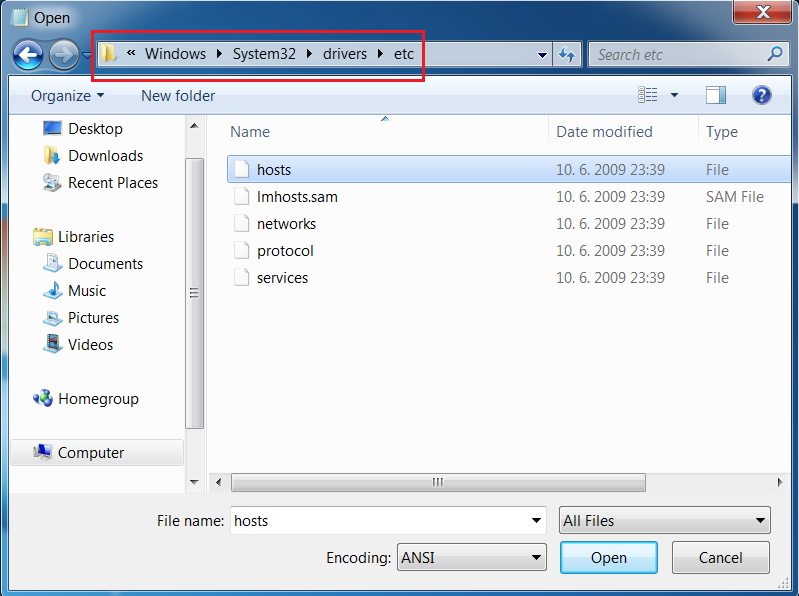Select the services file

tap(509, 278)
